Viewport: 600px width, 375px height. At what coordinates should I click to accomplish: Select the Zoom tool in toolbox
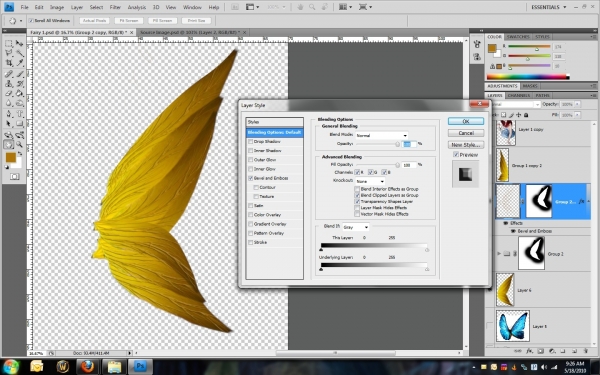20,145
